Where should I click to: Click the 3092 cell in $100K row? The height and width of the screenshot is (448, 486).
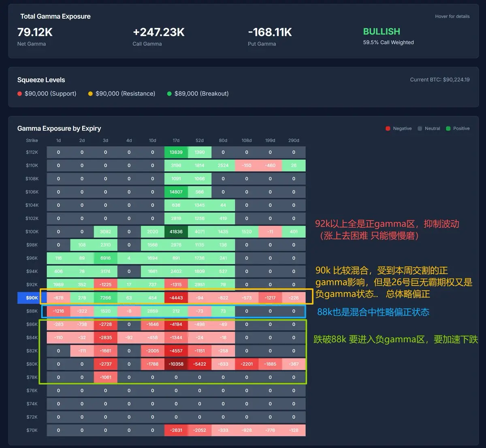(x=105, y=232)
